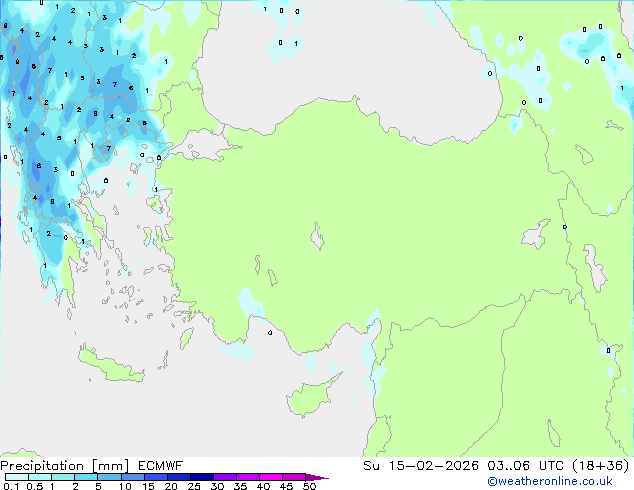Click the "[mm]" unit label
This screenshot has height=490, width=634.
pyautogui.click(x=111, y=466)
